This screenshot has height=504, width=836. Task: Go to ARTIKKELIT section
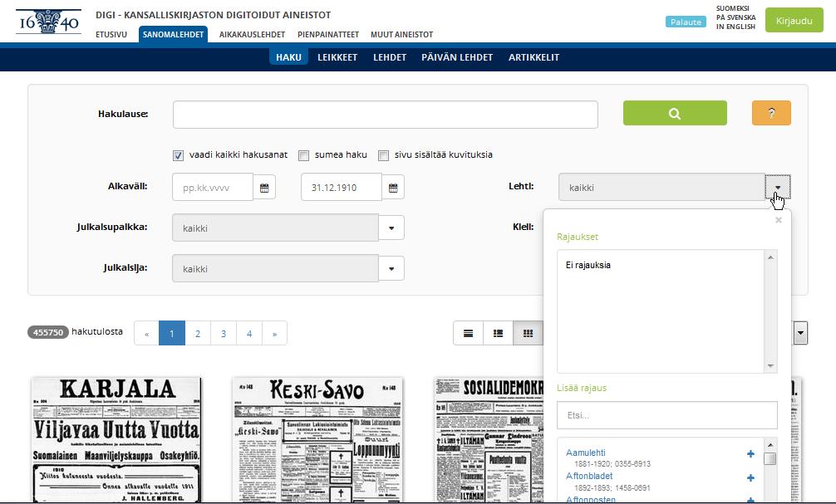pyautogui.click(x=534, y=57)
